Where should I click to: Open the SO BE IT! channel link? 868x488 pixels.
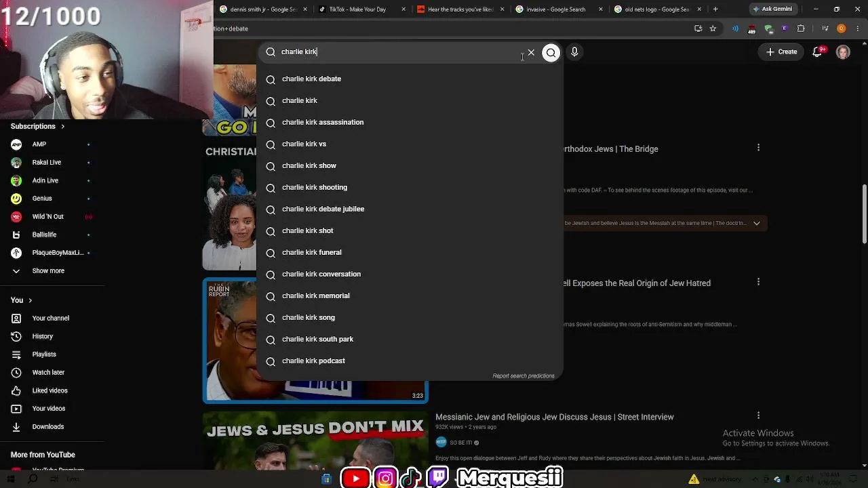point(461,443)
